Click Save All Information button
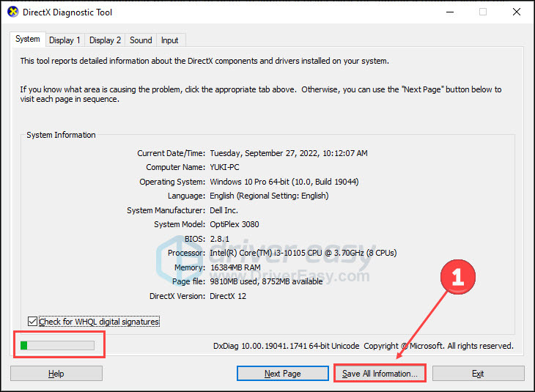The image size is (535, 392). (380, 374)
